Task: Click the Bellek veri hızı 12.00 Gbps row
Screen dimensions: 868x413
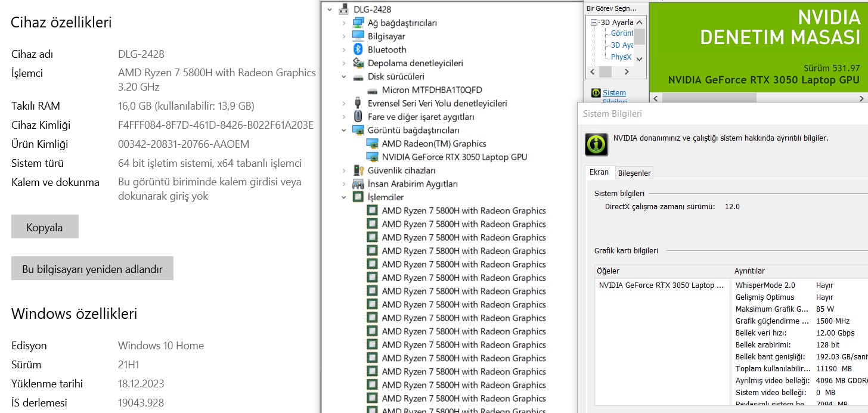Action: pyautogui.click(x=800, y=333)
